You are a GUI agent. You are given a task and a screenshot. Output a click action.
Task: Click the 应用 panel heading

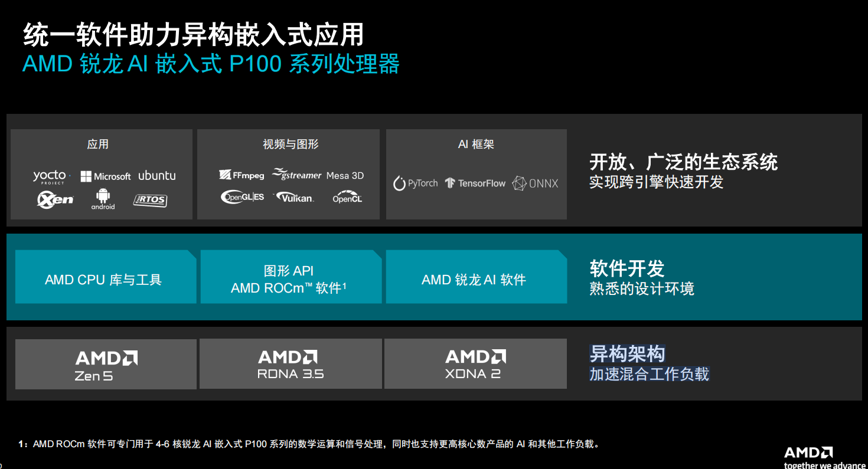[98, 145]
